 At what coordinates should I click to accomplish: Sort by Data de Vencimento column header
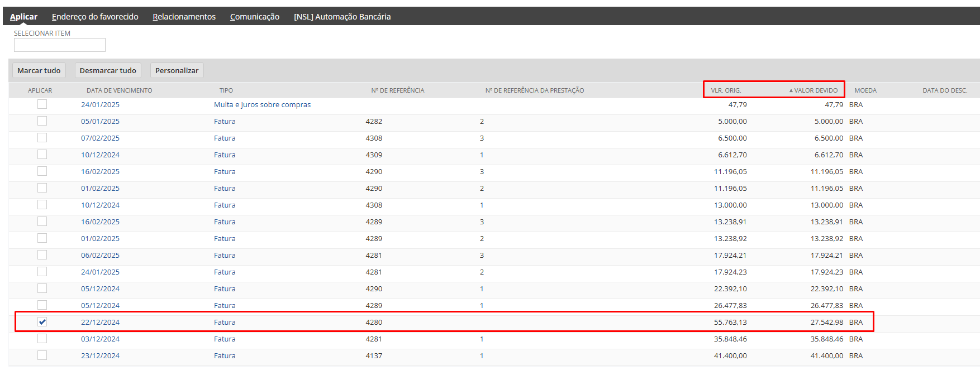coord(119,90)
